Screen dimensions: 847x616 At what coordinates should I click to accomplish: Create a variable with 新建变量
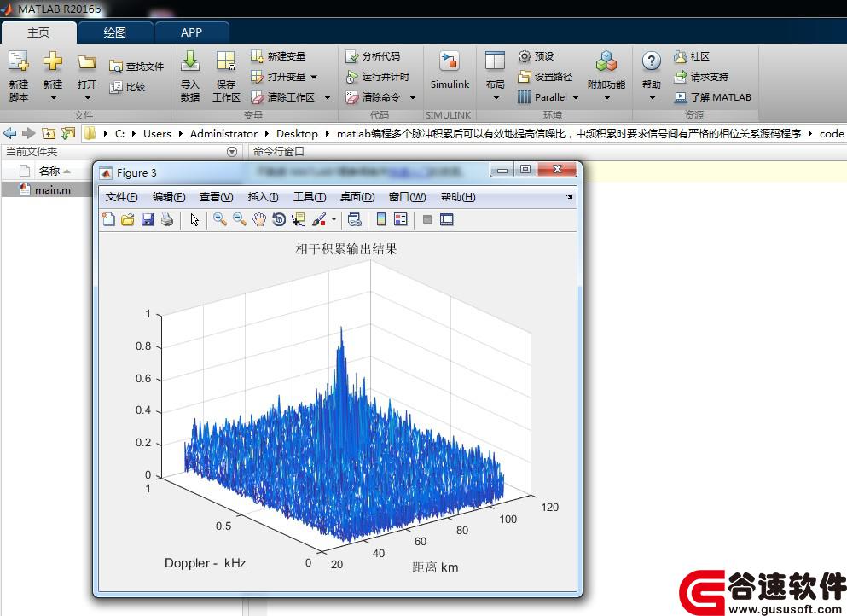click(x=278, y=56)
